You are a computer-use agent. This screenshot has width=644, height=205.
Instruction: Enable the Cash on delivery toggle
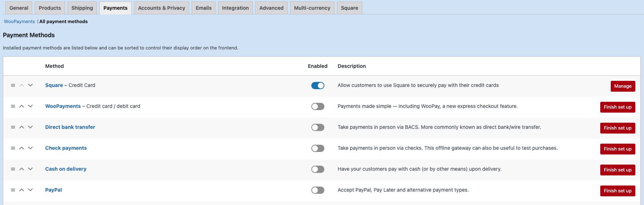tap(318, 169)
